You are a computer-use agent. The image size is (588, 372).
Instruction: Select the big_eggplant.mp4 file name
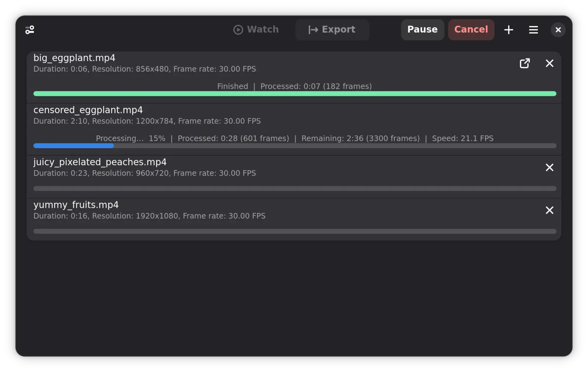[74, 58]
